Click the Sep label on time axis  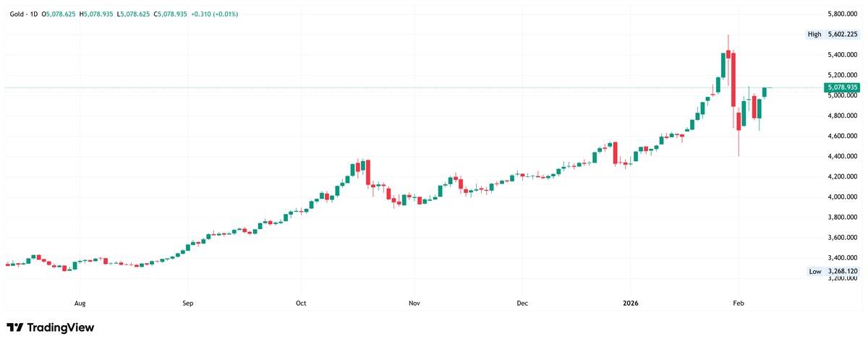(x=187, y=305)
